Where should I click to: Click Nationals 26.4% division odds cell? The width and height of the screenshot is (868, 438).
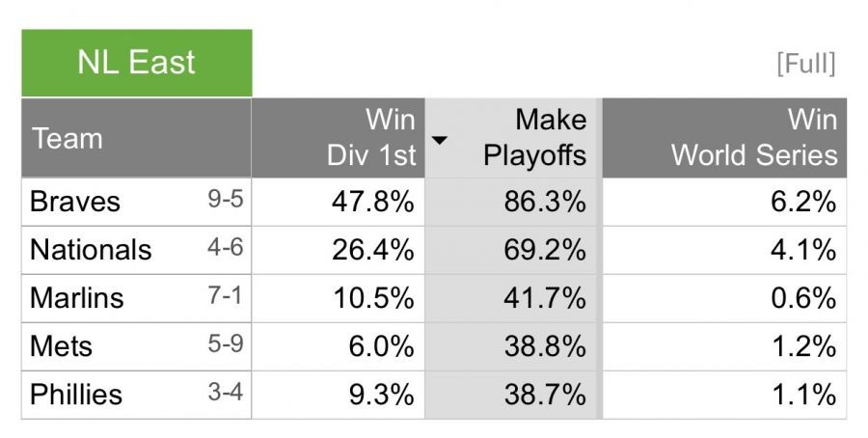(373, 250)
